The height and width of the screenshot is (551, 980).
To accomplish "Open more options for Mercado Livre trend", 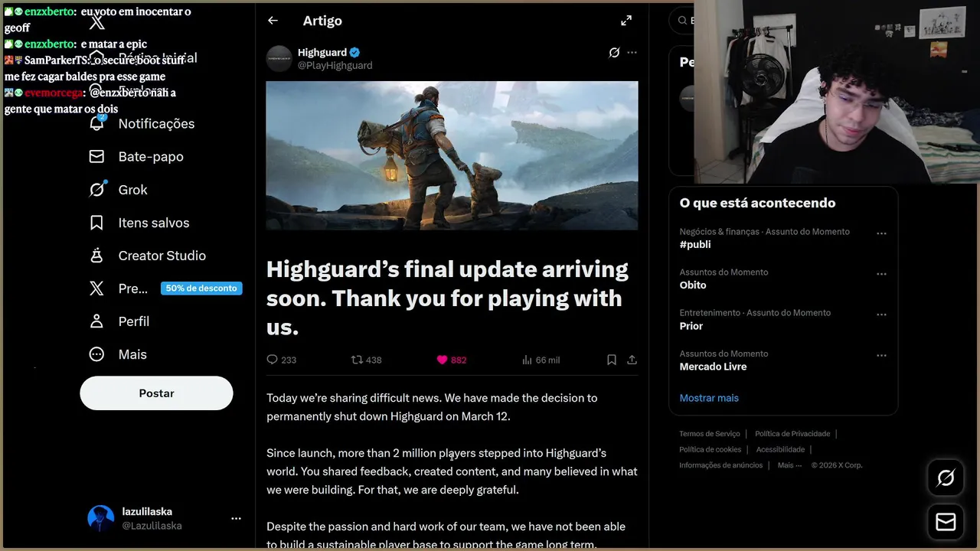I will click(x=881, y=355).
